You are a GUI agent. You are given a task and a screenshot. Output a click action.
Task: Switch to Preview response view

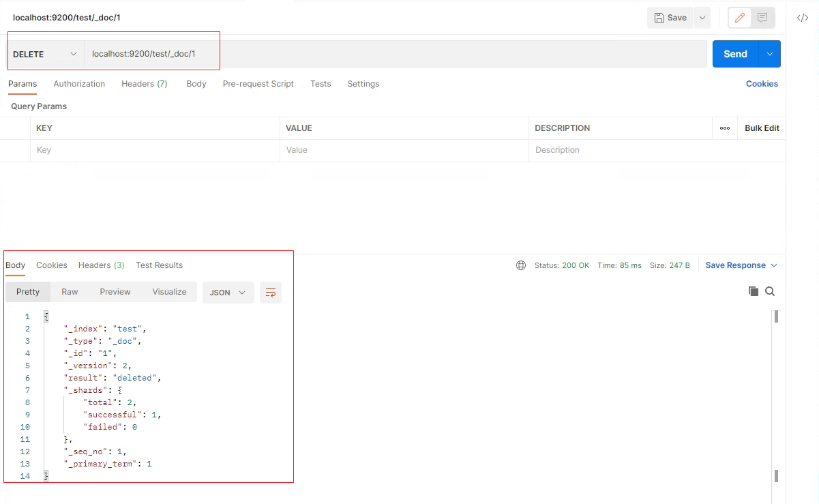point(115,292)
